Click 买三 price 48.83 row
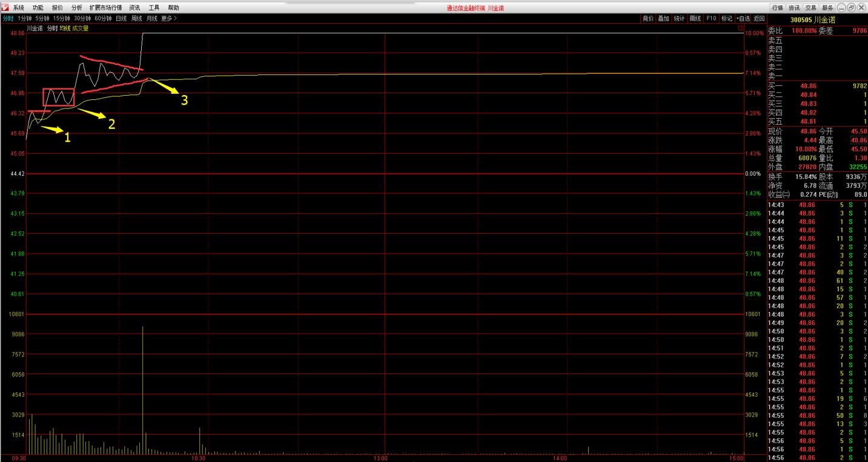 click(818, 104)
